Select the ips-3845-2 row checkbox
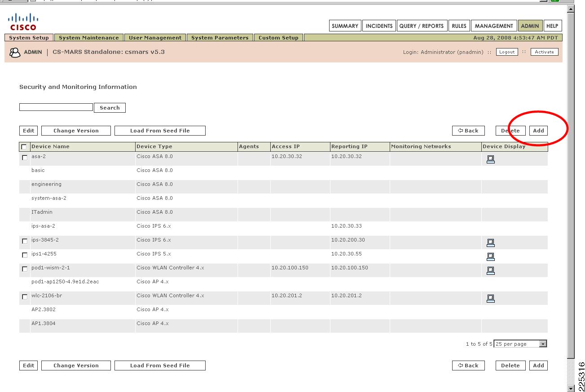Screen dimensions: 585x392 pyautogui.click(x=25, y=241)
